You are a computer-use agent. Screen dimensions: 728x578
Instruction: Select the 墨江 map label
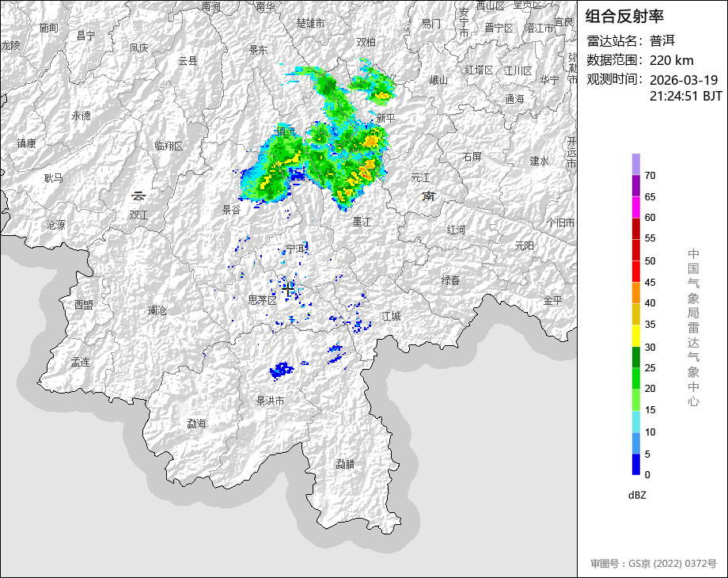(x=362, y=222)
